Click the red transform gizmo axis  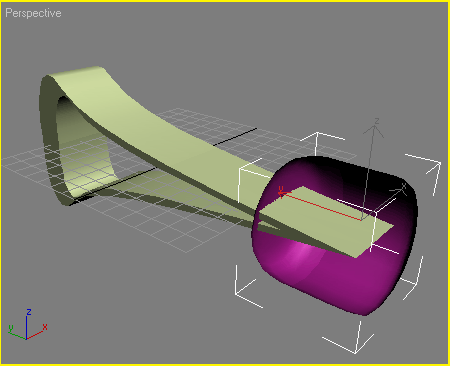point(319,205)
